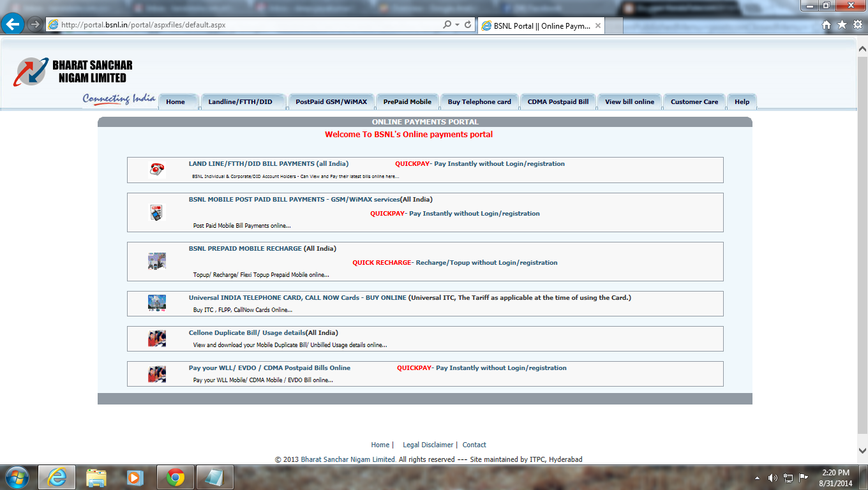Image resolution: width=868 pixels, height=490 pixels.
Task: Select the BSNL Portal browser tab
Action: (541, 26)
